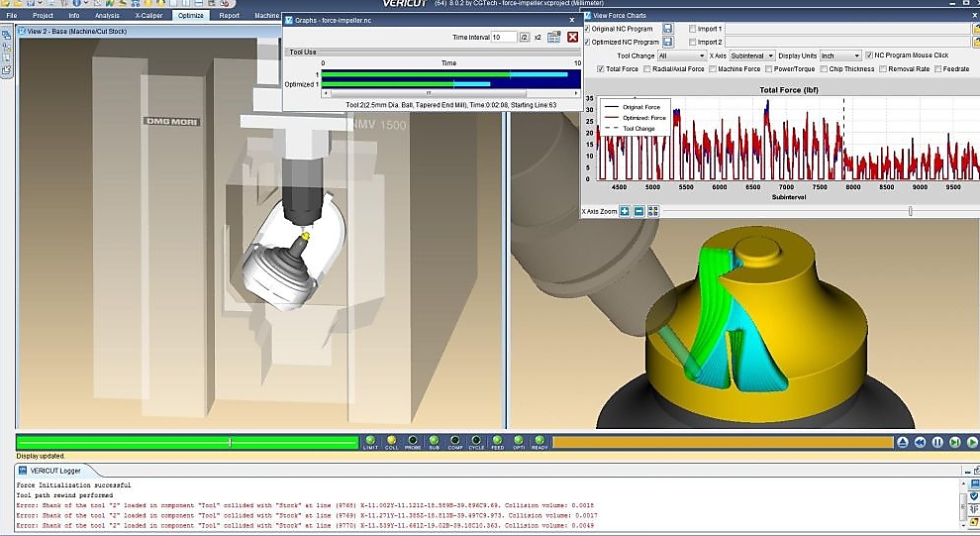This screenshot has height=536, width=980.
Task: Open the Display Units dropdown
Action: click(840, 55)
